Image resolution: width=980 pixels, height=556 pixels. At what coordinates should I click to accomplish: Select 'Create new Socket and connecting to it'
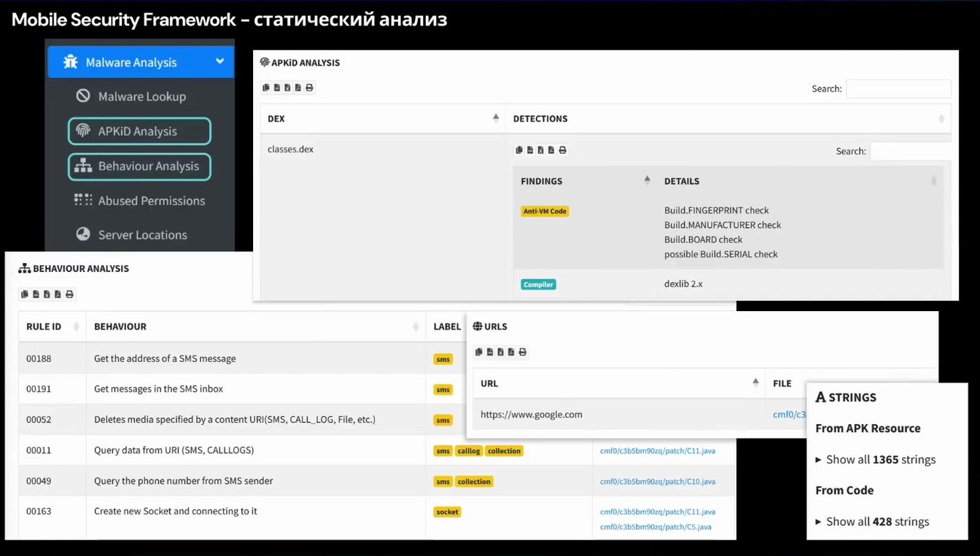coord(176,512)
